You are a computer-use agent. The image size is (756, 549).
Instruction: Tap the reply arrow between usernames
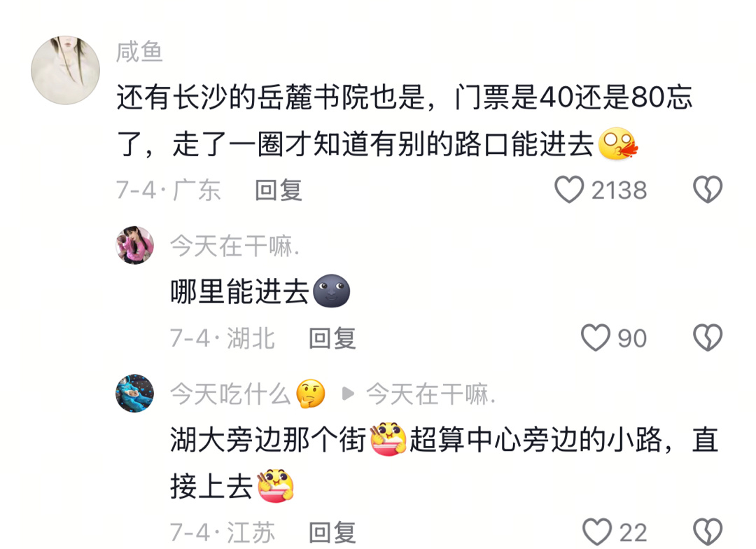(348, 394)
